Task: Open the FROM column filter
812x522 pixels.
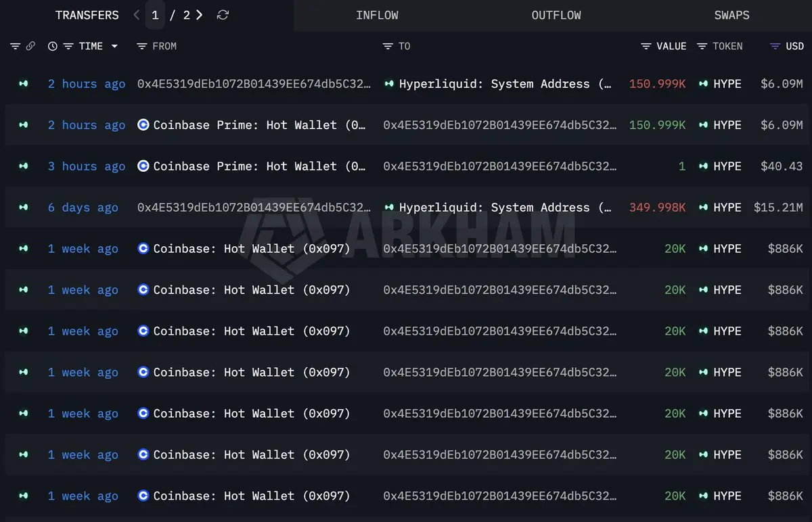Action: (x=141, y=46)
